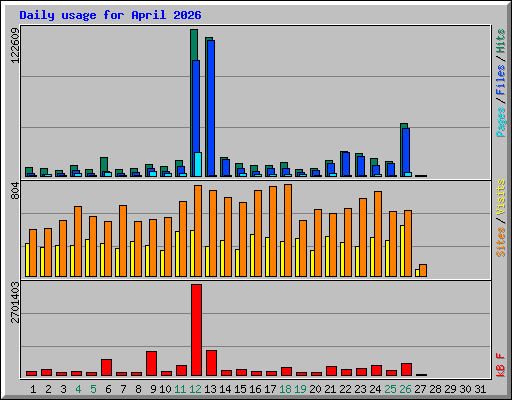This screenshot has height=400, width=512.
Task: Click the 804 visits axis label
Action: coord(15,191)
